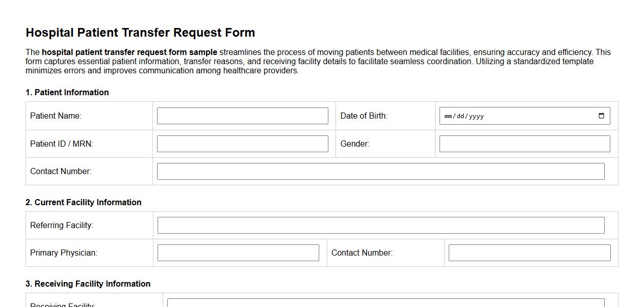Click the Date of Birth label cell
The height and width of the screenshot is (307, 644).
(364, 116)
